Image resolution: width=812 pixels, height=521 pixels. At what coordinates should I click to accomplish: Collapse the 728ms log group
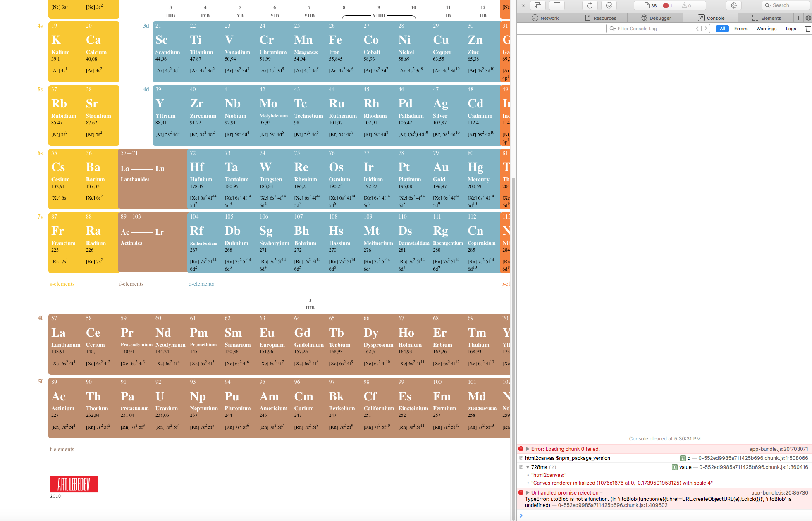pyautogui.click(x=528, y=467)
